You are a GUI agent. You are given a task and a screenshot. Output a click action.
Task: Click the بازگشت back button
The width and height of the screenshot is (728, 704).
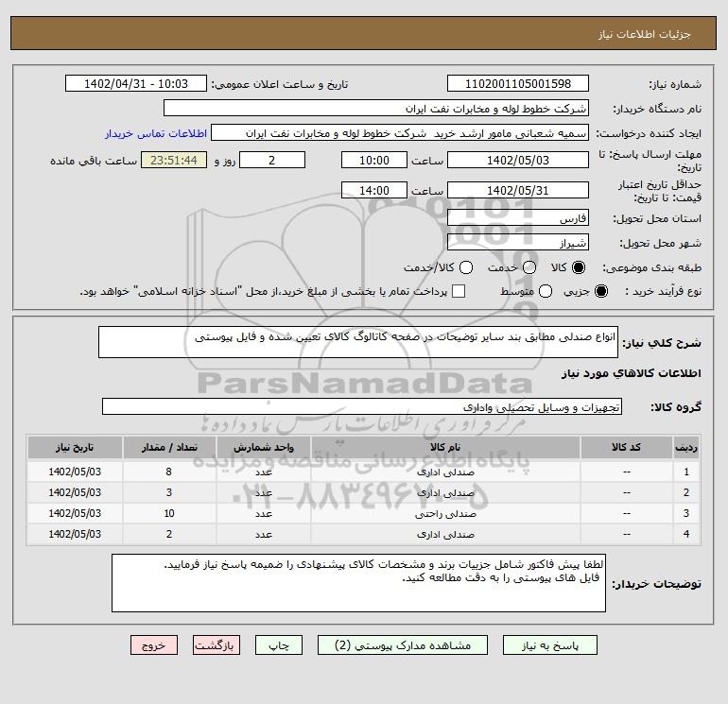pyautogui.click(x=217, y=645)
